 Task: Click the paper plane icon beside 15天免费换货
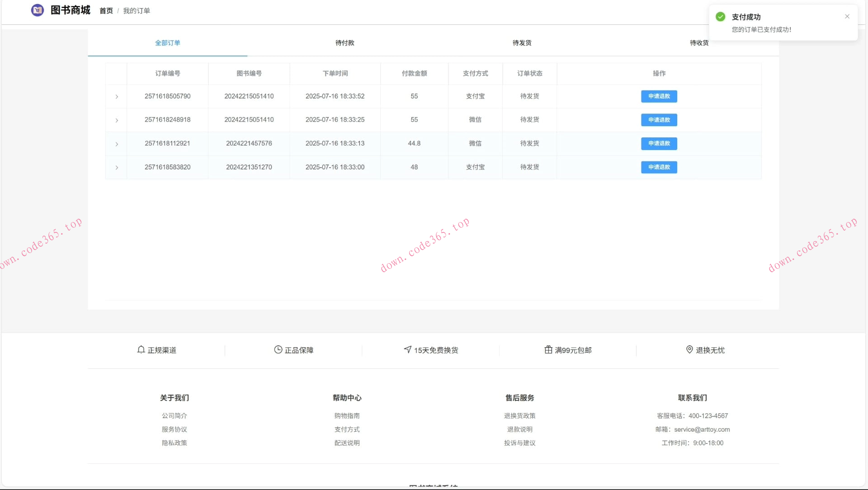[x=407, y=350]
